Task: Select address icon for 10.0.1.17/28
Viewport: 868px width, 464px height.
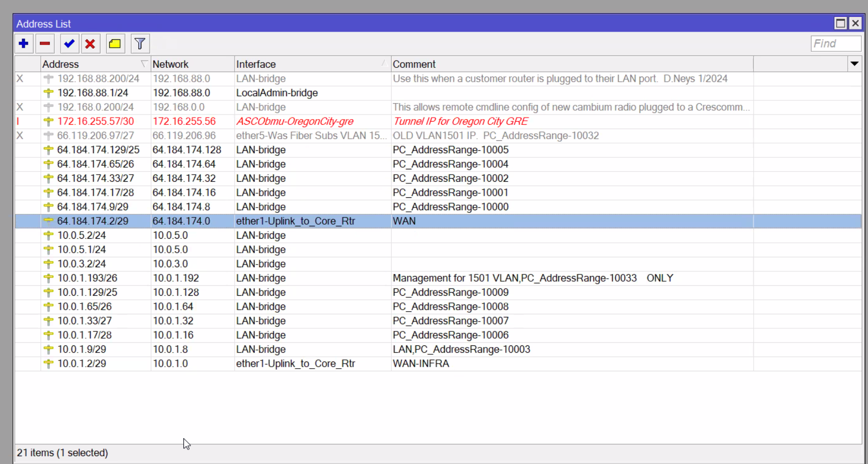Action: point(49,335)
